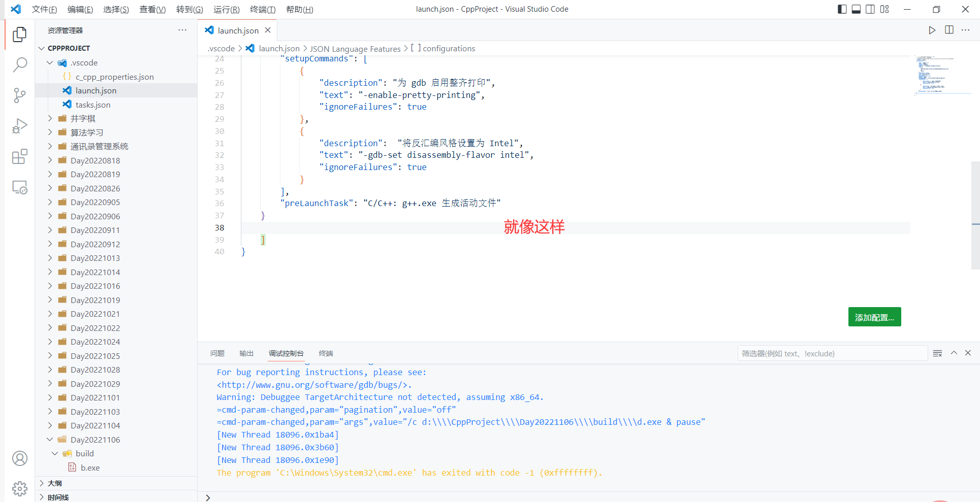Click JSON Language Features breadcrumb
Screen dimensions: 980x502
(x=355, y=49)
